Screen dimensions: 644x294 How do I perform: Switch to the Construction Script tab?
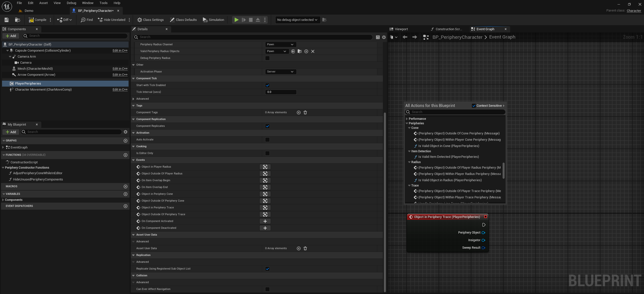pos(447,29)
